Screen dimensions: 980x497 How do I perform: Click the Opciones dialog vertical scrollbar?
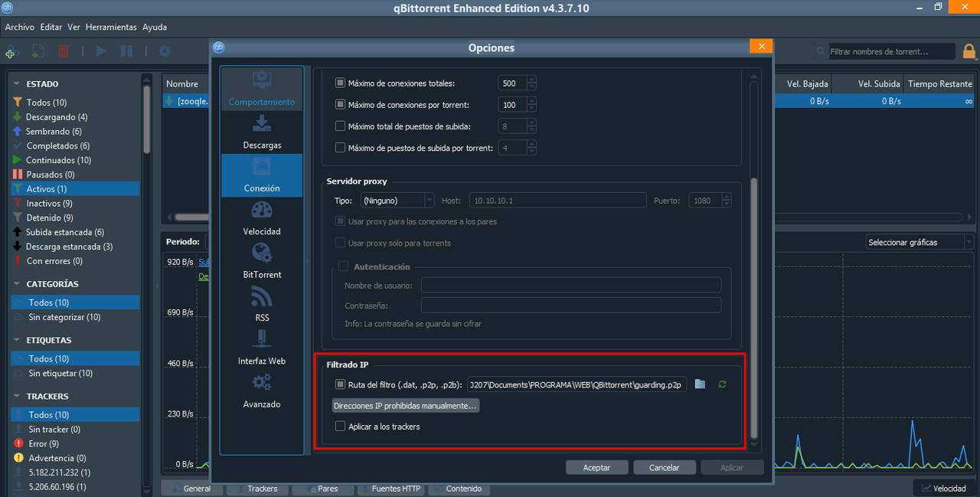point(754,306)
